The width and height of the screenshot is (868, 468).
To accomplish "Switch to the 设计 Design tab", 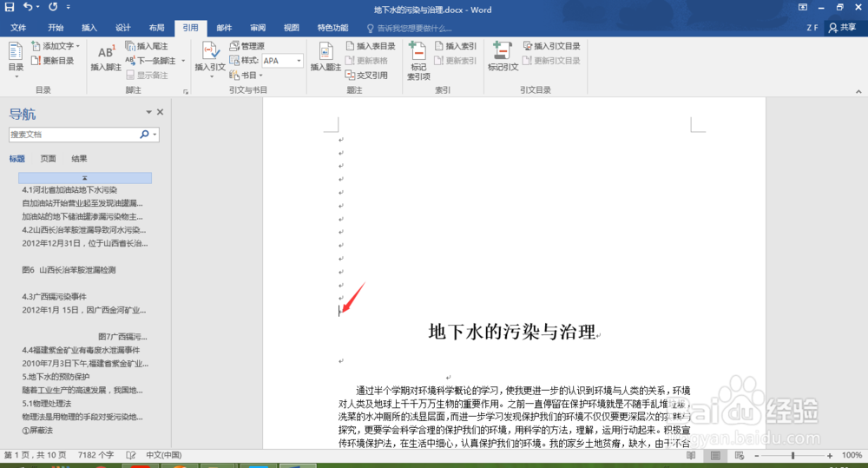I will pos(123,28).
